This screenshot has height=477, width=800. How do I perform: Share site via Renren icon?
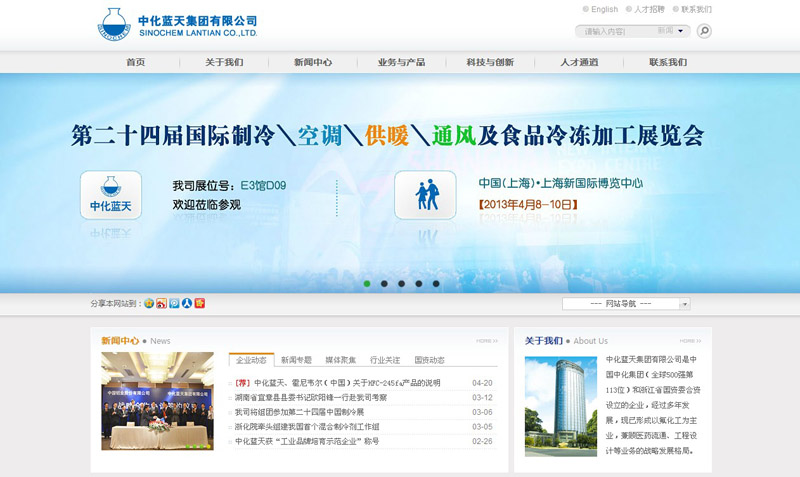tap(187, 303)
